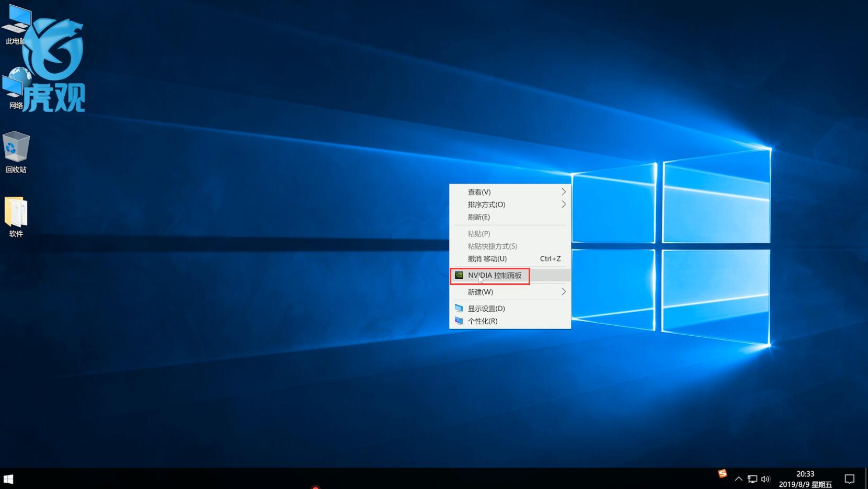The width and height of the screenshot is (868, 489).
Task: Show hidden tray icons chevron
Action: (x=738, y=479)
